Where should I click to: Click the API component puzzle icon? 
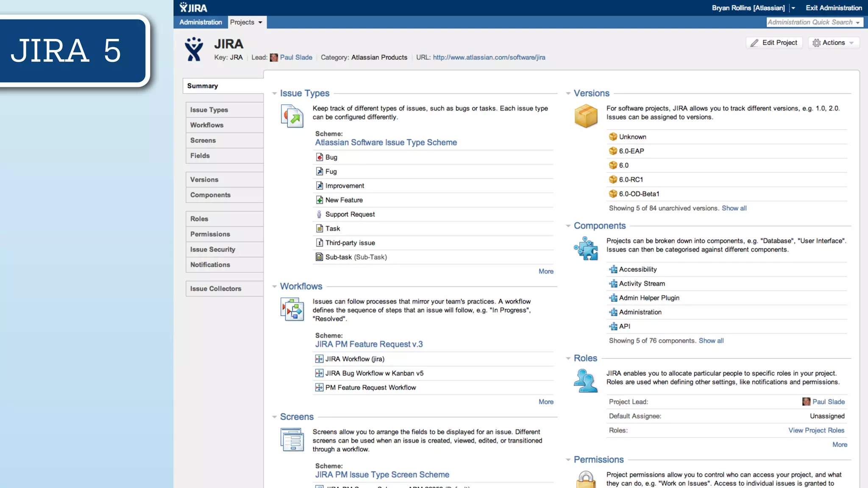coord(613,327)
